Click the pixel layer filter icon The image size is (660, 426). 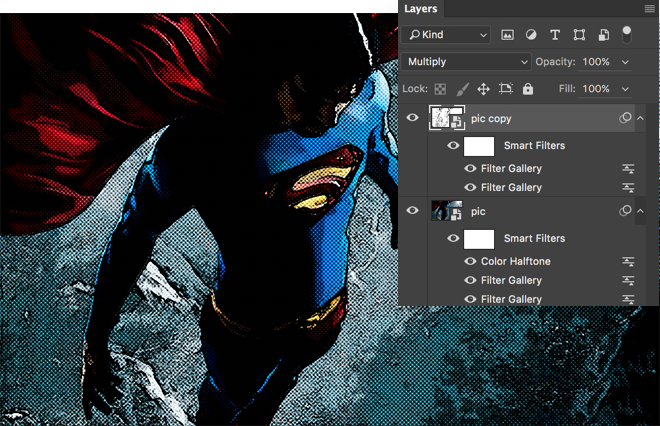507,35
